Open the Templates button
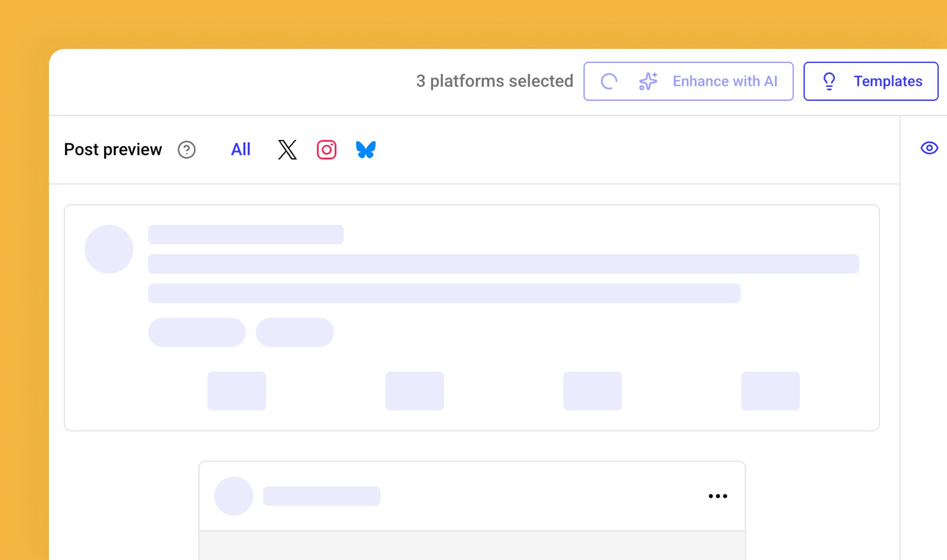The height and width of the screenshot is (560, 947). [x=871, y=81]
